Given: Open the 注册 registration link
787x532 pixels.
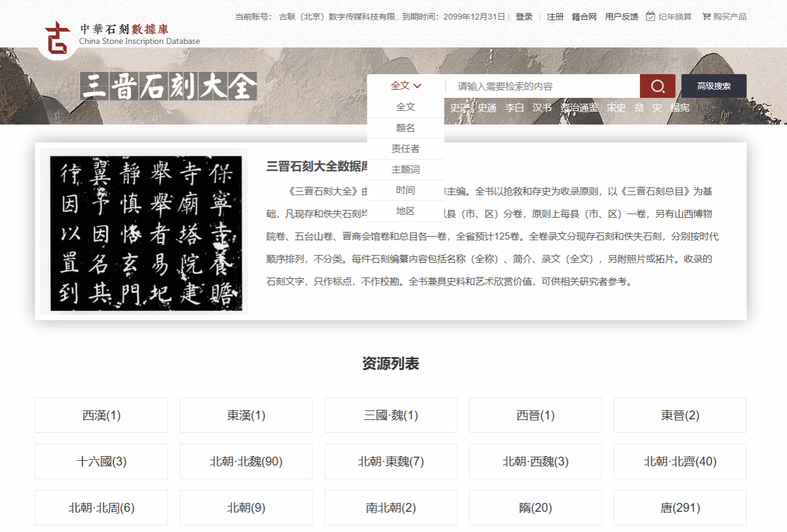Looking at the screenshot, I should 555,17.
